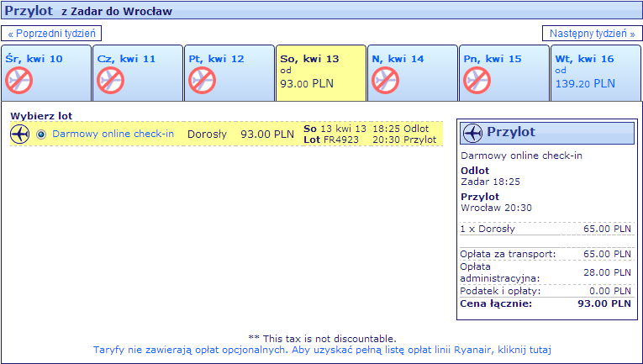
Task: Click the airplane icon in the flight row
Action: click(20, 134)
